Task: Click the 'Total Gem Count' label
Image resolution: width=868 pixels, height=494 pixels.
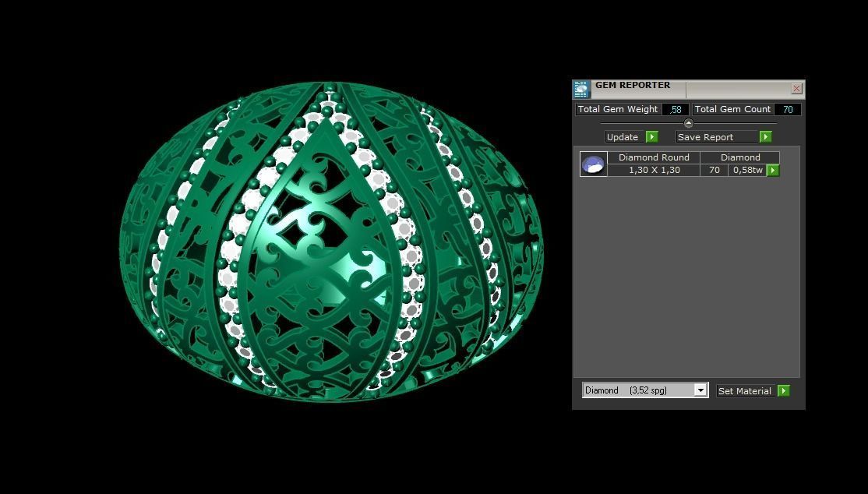Action: tap(732, 110)
